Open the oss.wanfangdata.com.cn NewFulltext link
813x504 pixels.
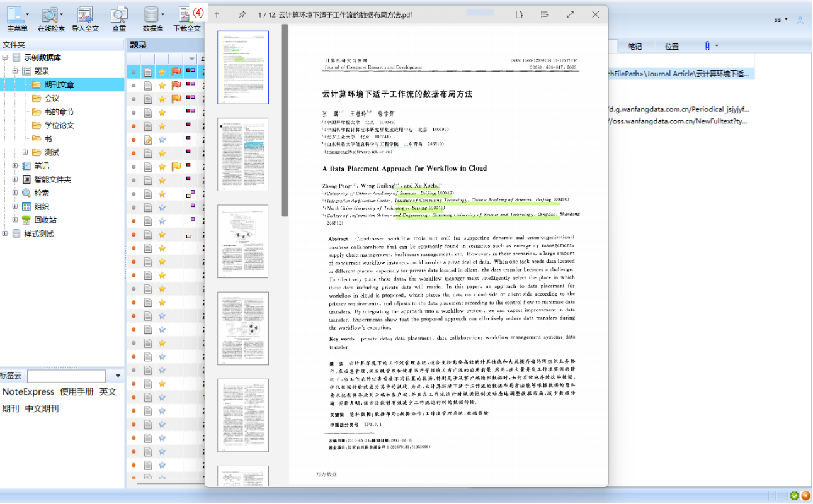pyautogui.click(x=678, y=121)
